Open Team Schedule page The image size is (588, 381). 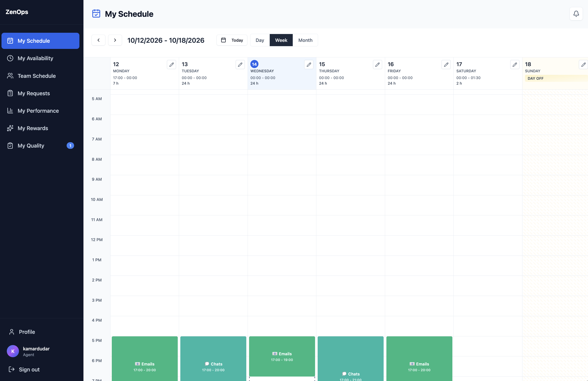click(x=40, y=76)
